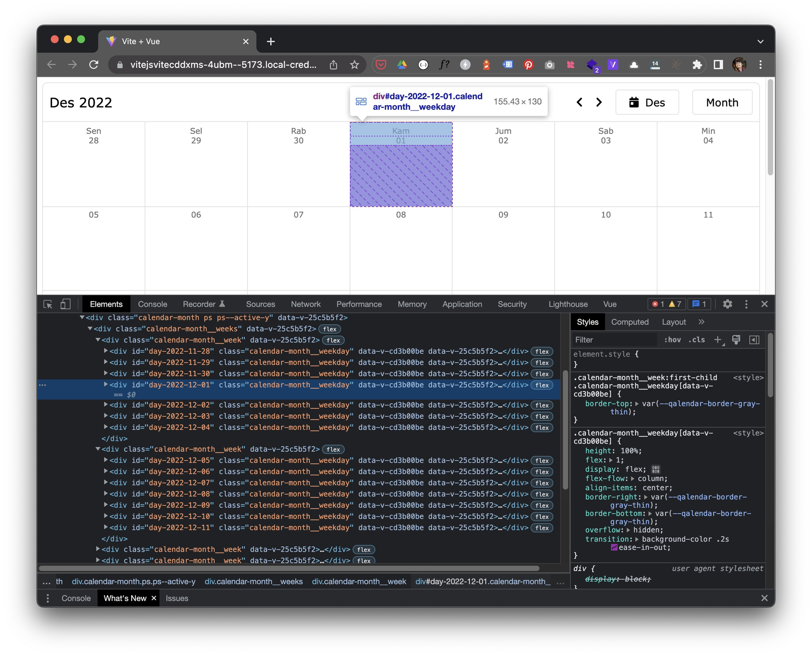This screenshot has width=812, height=656.
Task: Expand the border-top shorthand triangle
Action: (x=637, y=404)
